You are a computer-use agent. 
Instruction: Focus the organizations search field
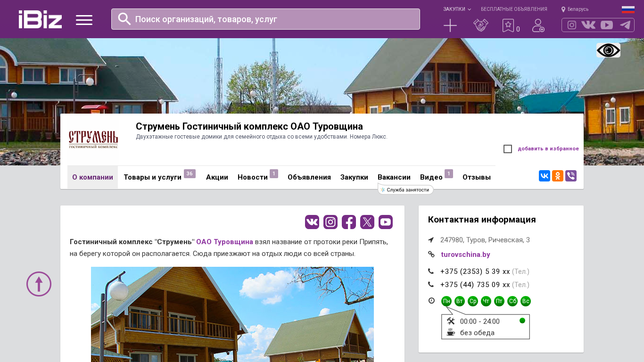[265, 19]
